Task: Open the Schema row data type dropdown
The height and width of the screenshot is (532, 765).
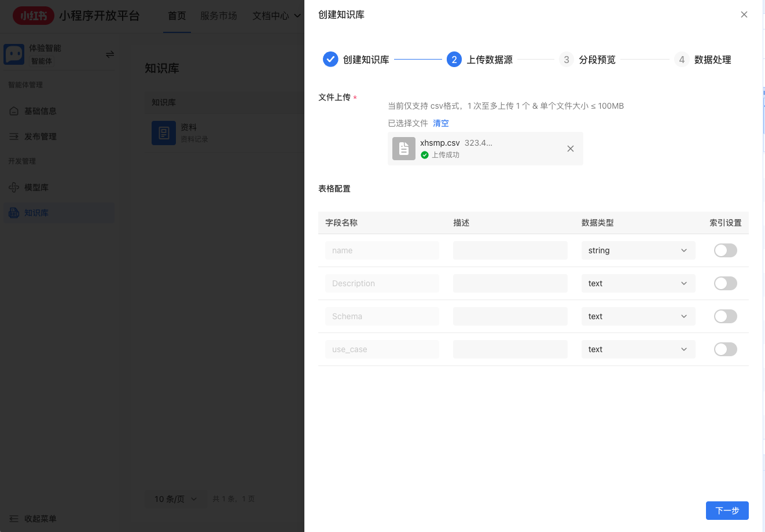Action: click(x=638, y=316)
